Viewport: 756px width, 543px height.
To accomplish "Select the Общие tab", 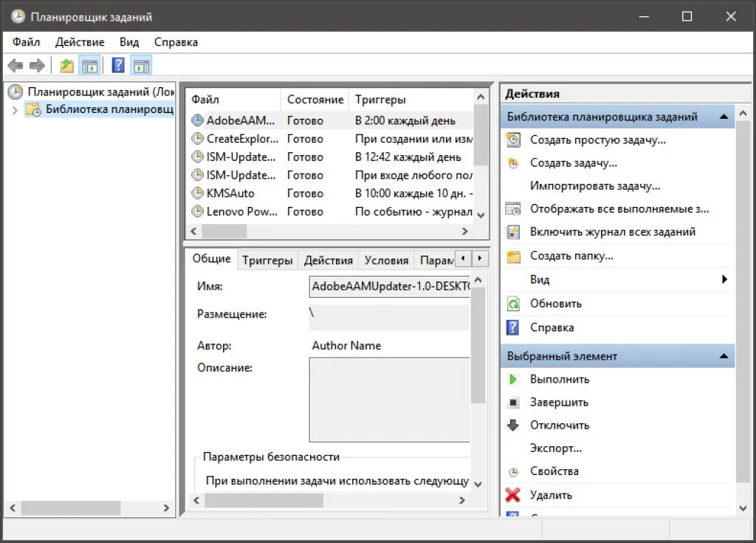I will pyautogui.click(x=211, y=259).
